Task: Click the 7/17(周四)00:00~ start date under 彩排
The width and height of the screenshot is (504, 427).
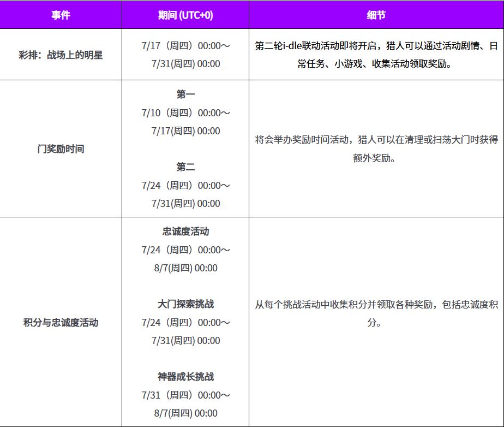Action: pos(185,46)
